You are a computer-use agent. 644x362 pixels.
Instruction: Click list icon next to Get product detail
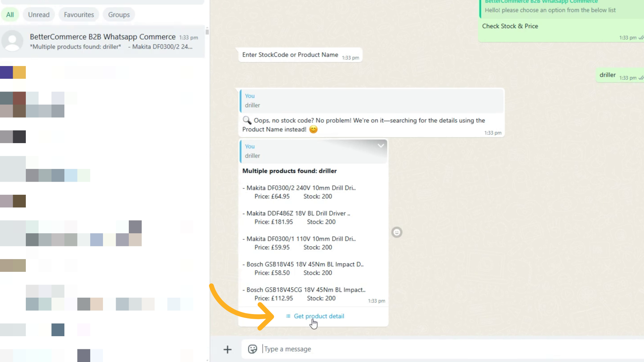[x=288, y=316]
